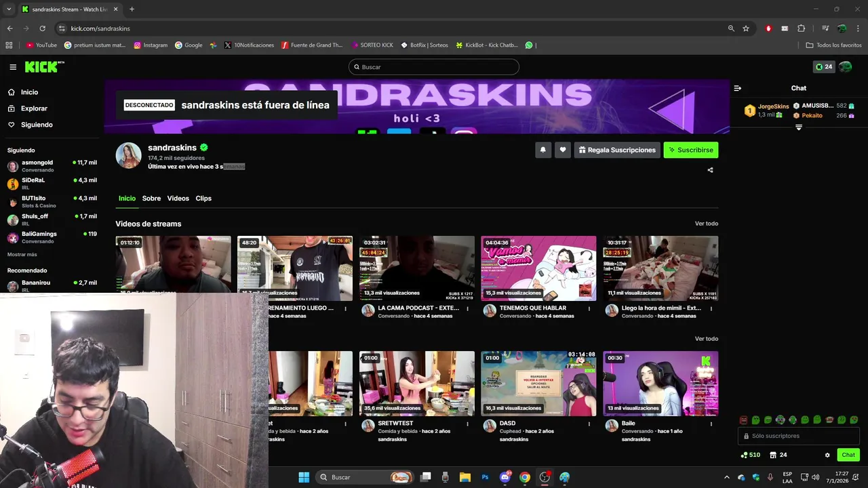Switch to the Videos tab
This screenshot has width=868, height=488.
pyautogui.click(x=178, y=199)
